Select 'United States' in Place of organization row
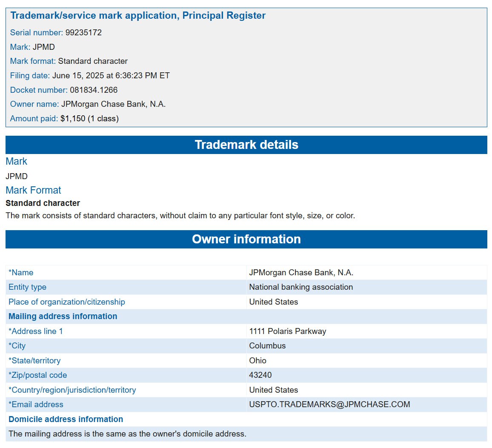 (274, 302)
